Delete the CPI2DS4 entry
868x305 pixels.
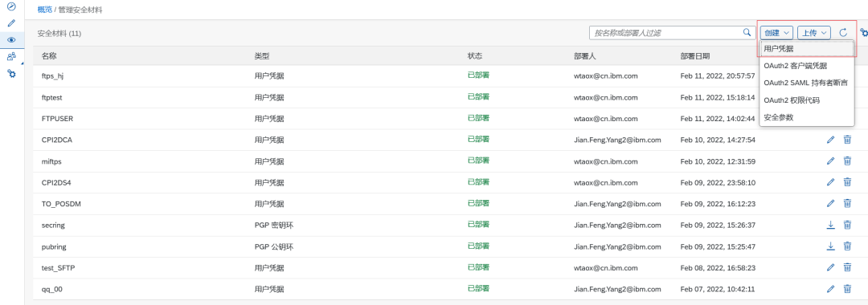click(x=847, y=181)
